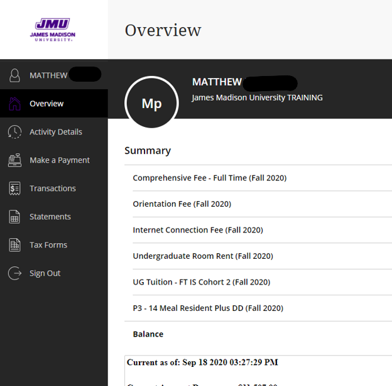
Task: Click the Statements document icon
Action: [15, 217]
